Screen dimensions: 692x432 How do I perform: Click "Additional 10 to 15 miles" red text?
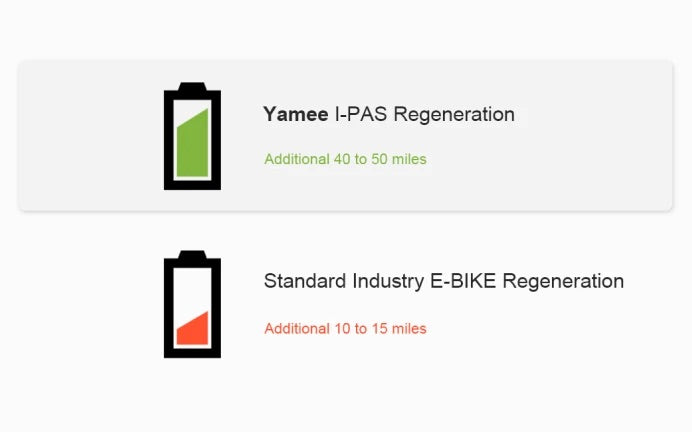tap(345, 328)
